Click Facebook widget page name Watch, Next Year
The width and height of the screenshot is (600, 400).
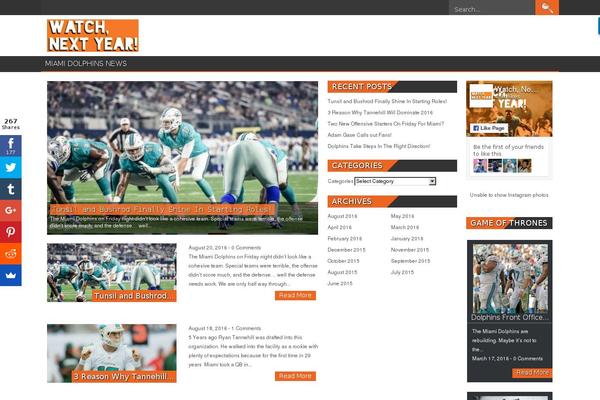click(515, 90)
